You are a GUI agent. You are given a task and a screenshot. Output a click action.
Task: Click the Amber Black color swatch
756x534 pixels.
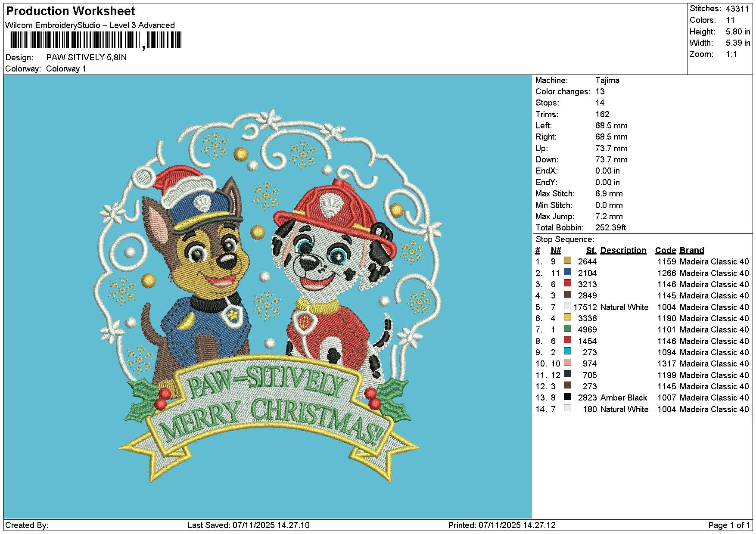[567, 397]
